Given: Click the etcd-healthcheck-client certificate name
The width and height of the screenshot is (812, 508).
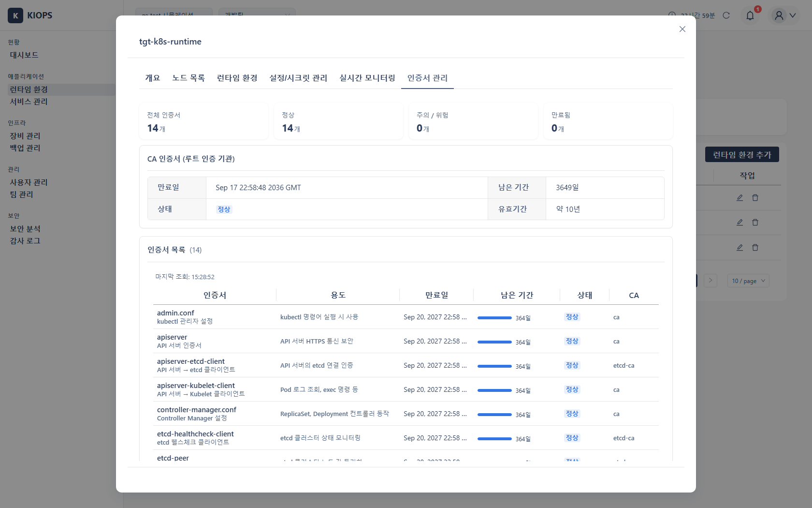Looking at the screenshot, I should [195, 434].
